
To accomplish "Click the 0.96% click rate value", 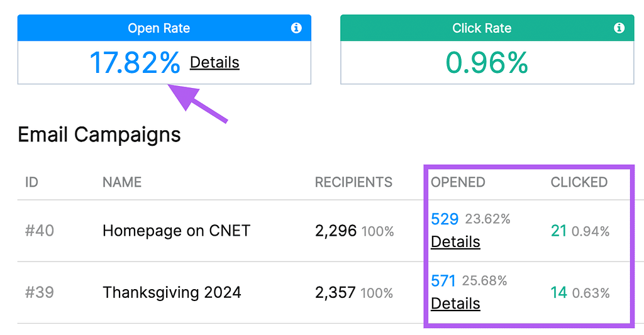I will pyautogui.click(x=487, y=63).
